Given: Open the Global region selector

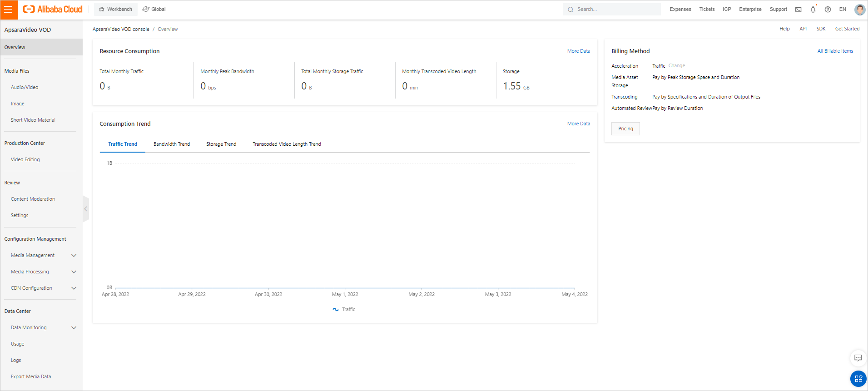Looking at the screenshot, I should [154, 9].
